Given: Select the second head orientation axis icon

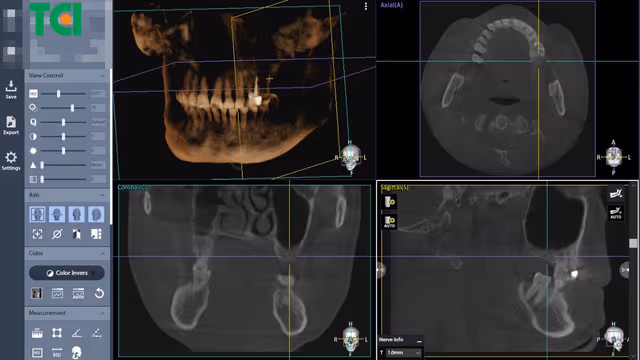Looking at the screenshot, I should pyautogui.click(x=57, y=214).
